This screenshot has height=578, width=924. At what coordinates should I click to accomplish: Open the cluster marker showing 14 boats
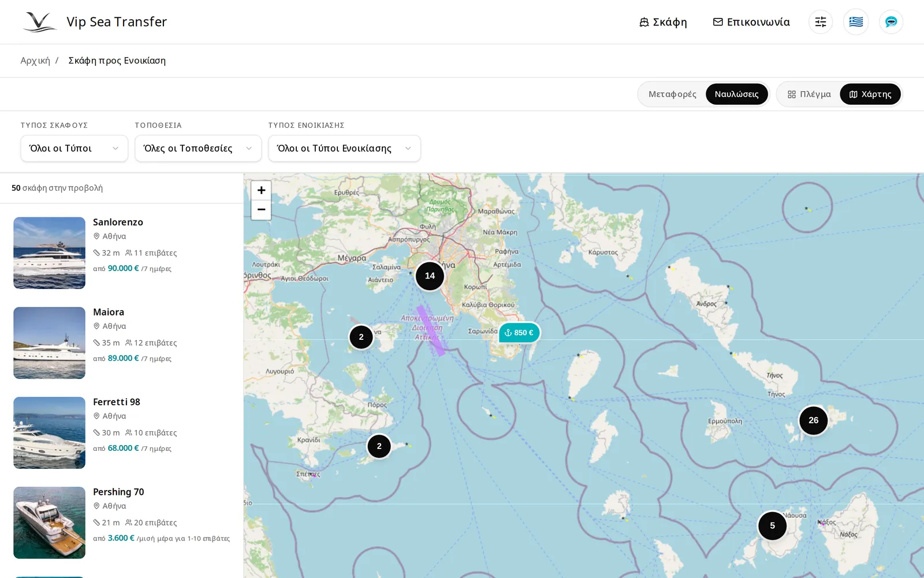430,276
